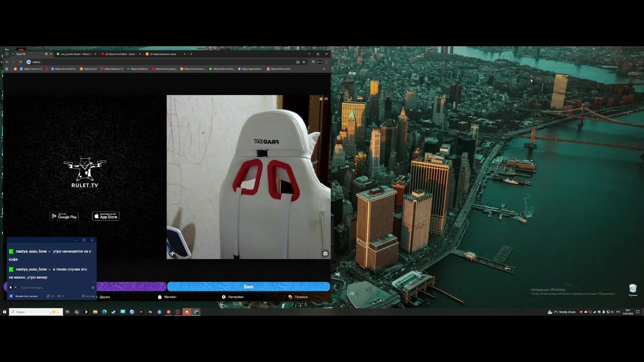Screen dimensions: 644x362
Task: Open the Магазин shop tab
Action: click(168, 297)
